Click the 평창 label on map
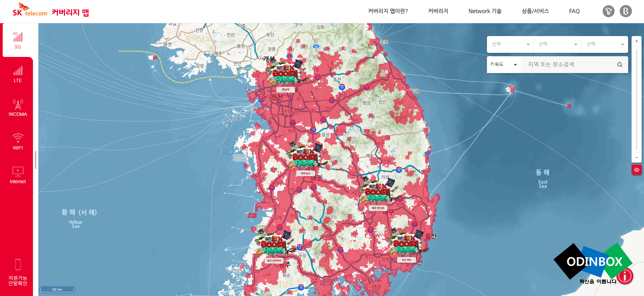 click(x=367, y=103)
